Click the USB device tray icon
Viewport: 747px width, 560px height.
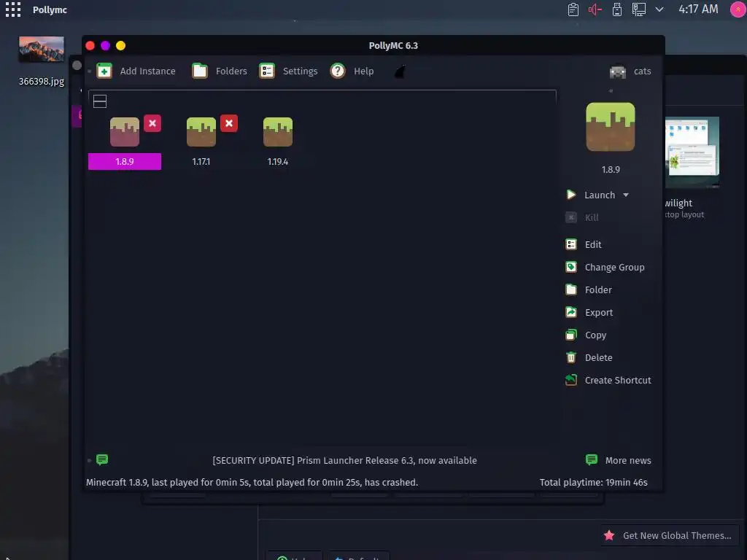pos(617,9)
